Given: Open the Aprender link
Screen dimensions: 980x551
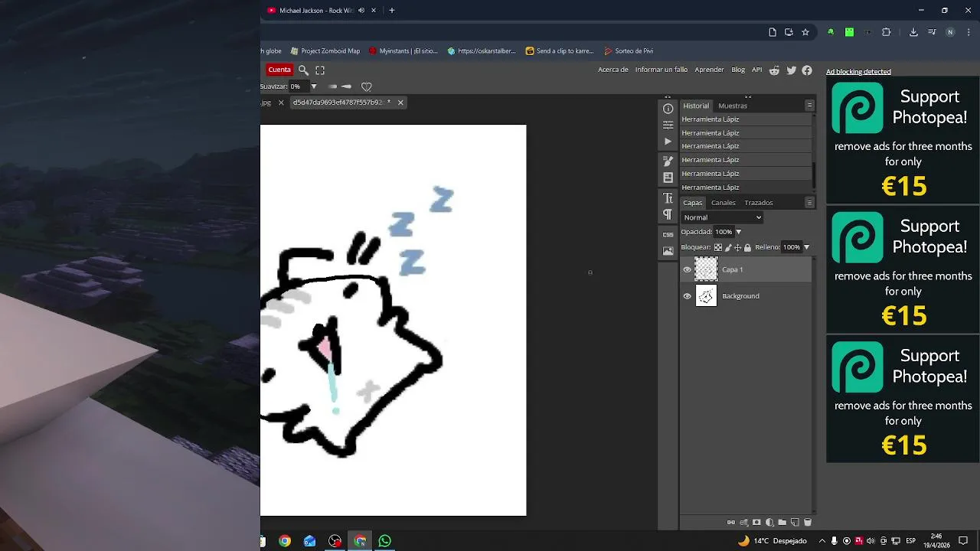Looking at the screenshot, I should tap(709, 70).
